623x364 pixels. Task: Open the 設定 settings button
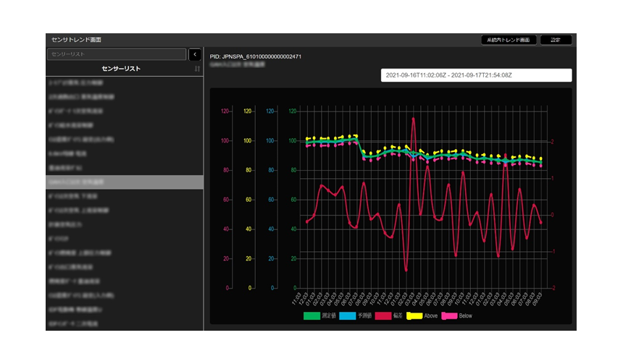coord(556,40)
